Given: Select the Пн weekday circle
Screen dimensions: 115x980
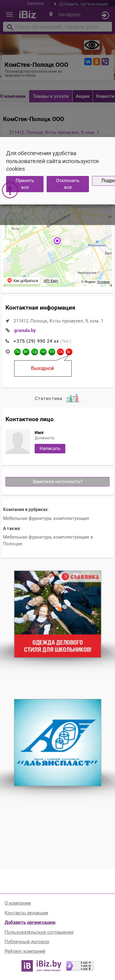Looking at the screenshot, I should coord(17,352).
